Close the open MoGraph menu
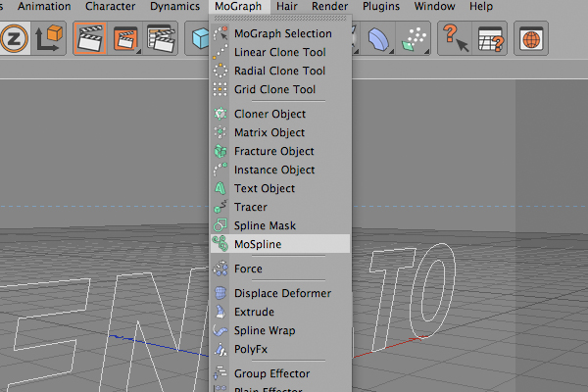 click(238, 7)
